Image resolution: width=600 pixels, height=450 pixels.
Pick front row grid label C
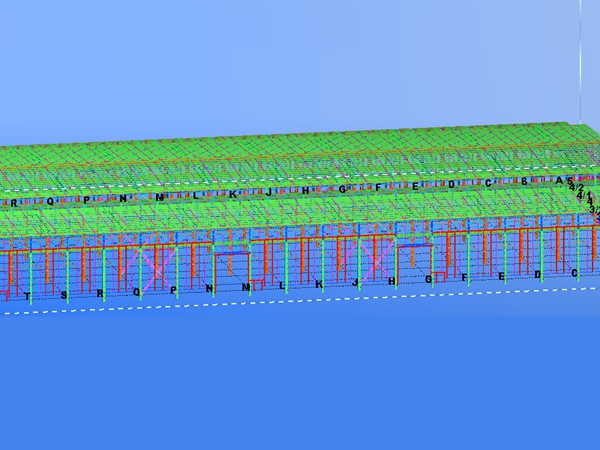tap(574, 272)
